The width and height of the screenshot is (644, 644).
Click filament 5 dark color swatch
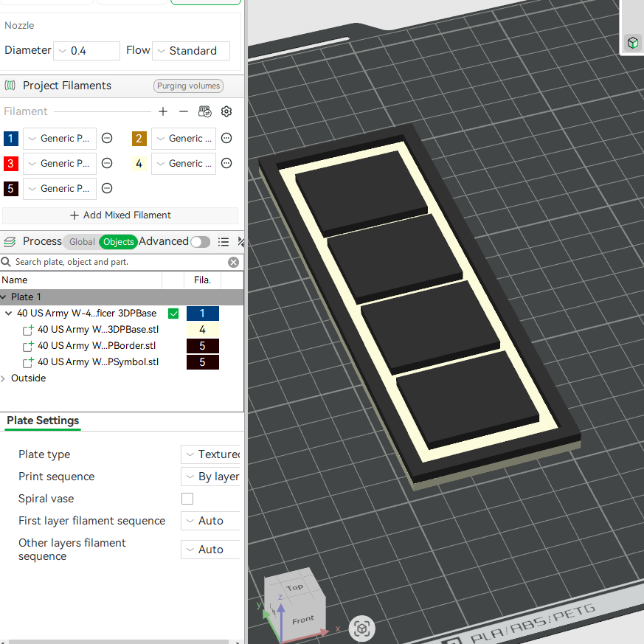10,189
